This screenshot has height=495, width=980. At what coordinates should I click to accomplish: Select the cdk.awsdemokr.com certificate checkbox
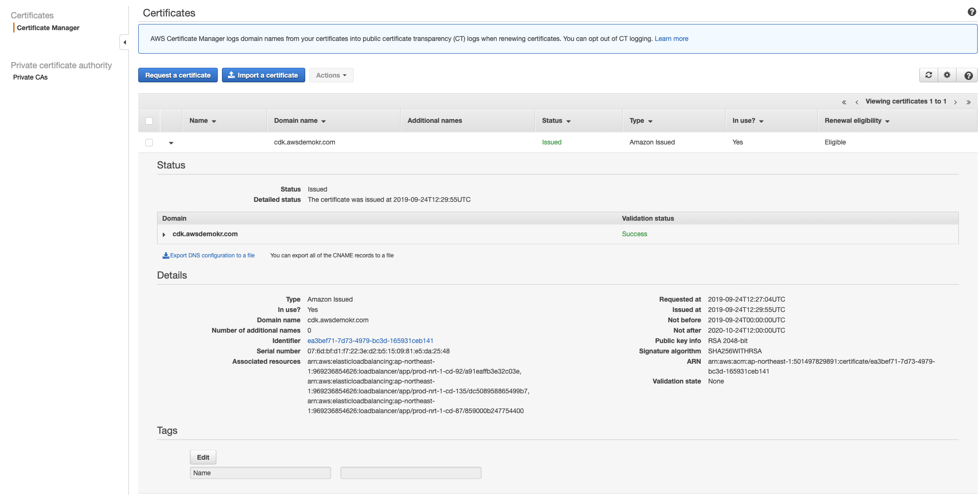point(149,143)
